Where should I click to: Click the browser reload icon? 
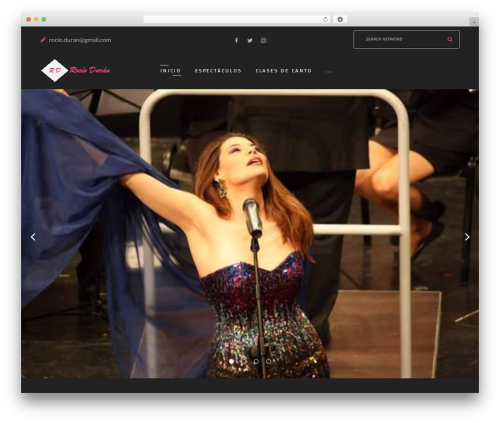pyautogui.click(x=325, y=20)
